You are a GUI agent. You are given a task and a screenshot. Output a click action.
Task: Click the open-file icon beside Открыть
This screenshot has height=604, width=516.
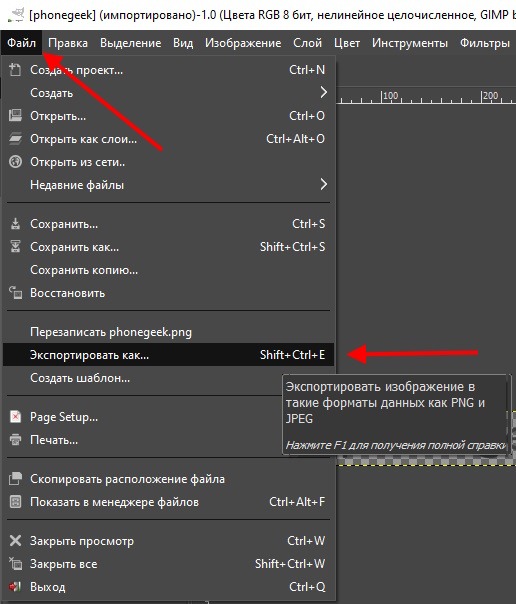(x=15, y=116)
